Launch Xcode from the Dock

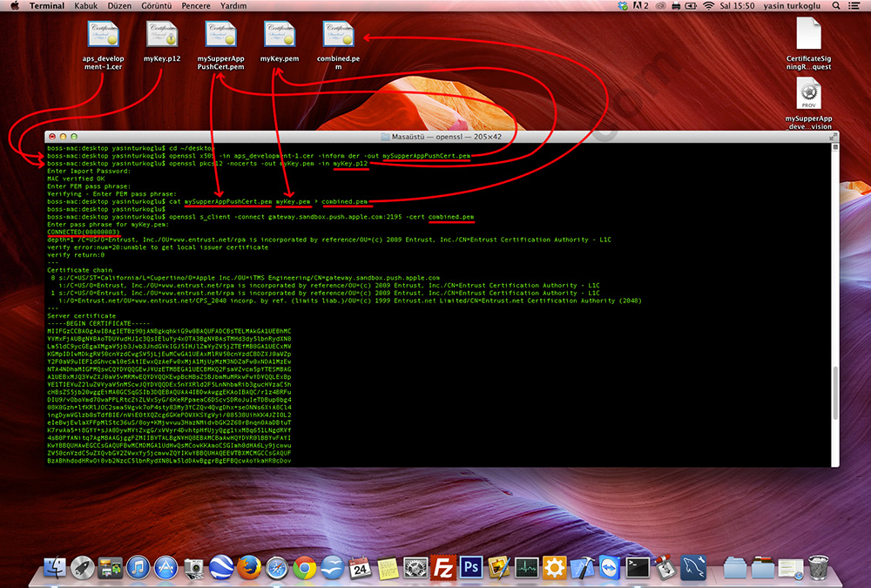582,567
